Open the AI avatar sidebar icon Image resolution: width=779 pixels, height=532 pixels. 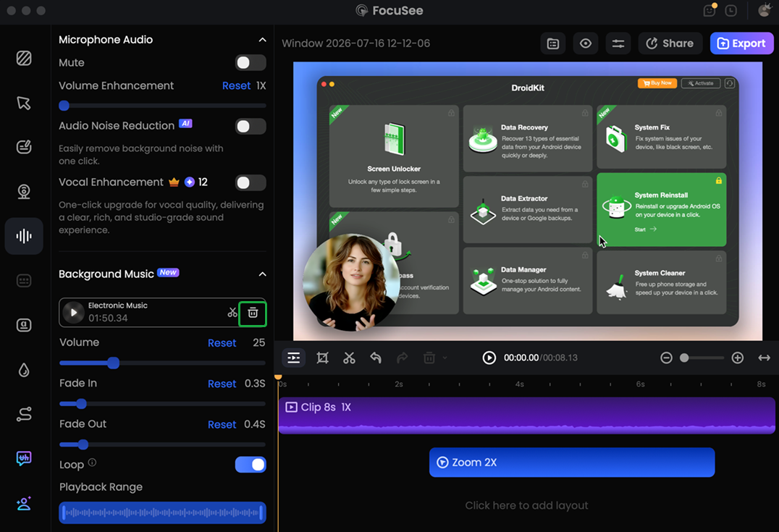24,503
